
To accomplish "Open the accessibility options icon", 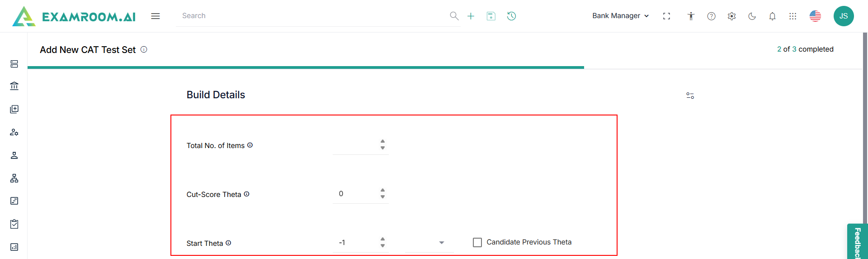I will pyautogui.click(x=691, y=16).
